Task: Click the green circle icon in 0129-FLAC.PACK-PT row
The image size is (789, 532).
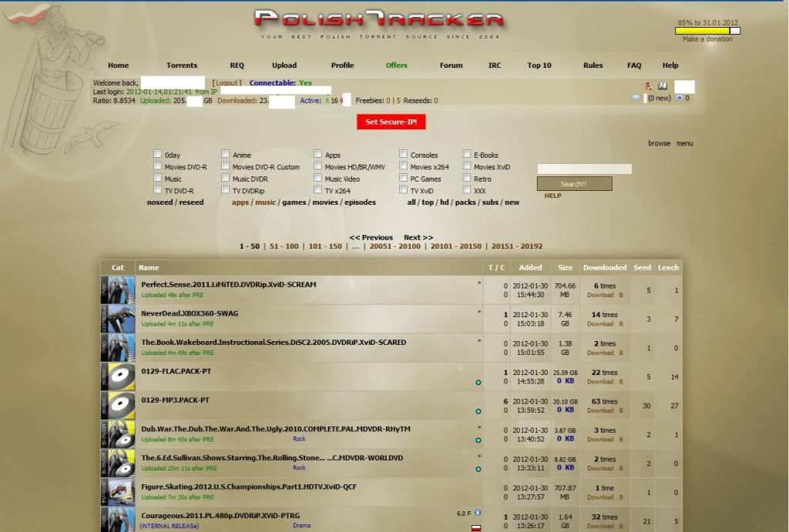Action: coord(478,383)
